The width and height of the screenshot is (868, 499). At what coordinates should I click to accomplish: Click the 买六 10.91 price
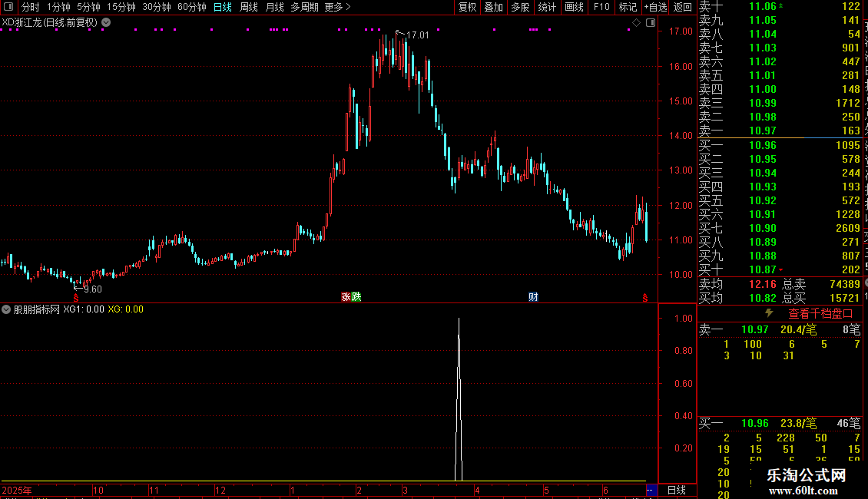click(x=762, y=214)
